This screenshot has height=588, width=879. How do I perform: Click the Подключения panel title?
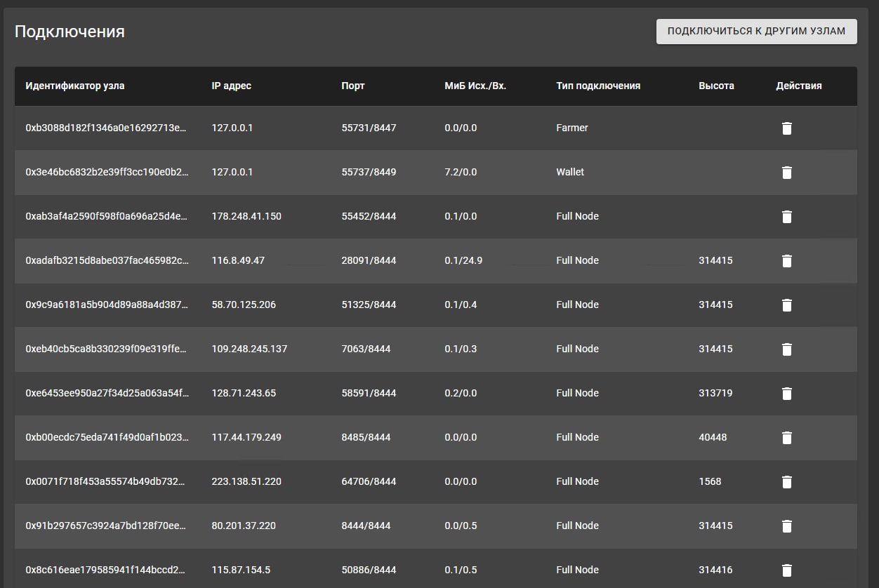coord(70,32)
